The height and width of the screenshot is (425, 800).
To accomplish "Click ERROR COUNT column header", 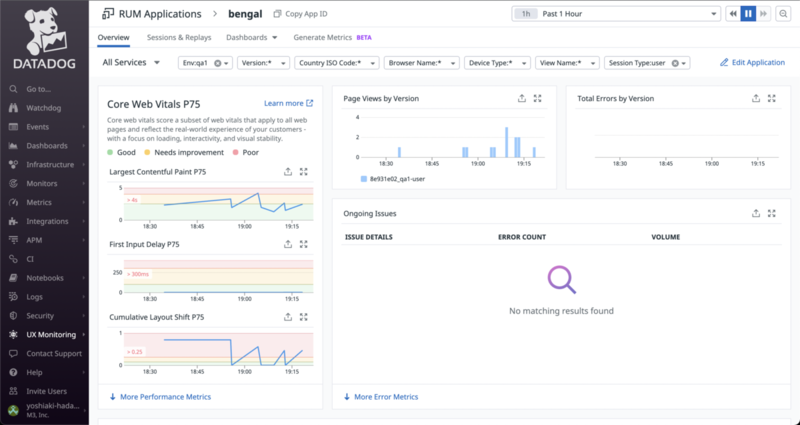I will 522,237.
